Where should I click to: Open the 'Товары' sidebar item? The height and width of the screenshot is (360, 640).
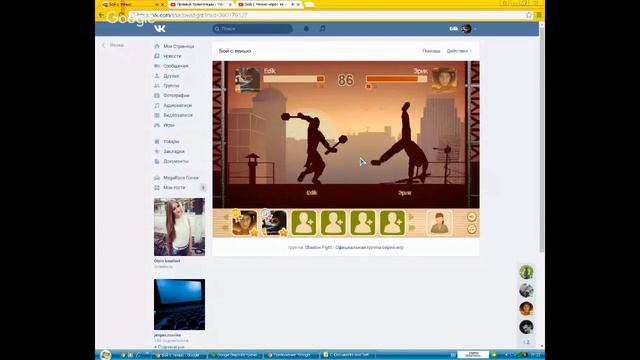[x=171, y=142]
